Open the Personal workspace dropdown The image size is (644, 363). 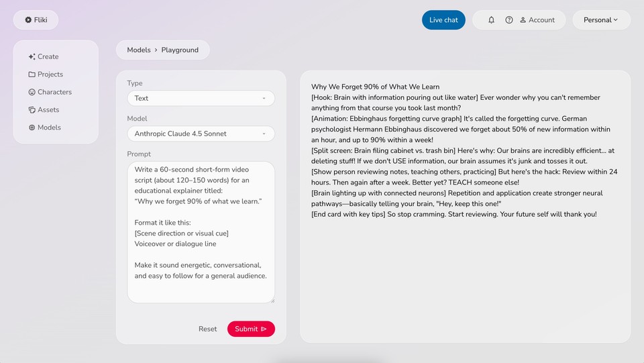click(x=601, y=20)
